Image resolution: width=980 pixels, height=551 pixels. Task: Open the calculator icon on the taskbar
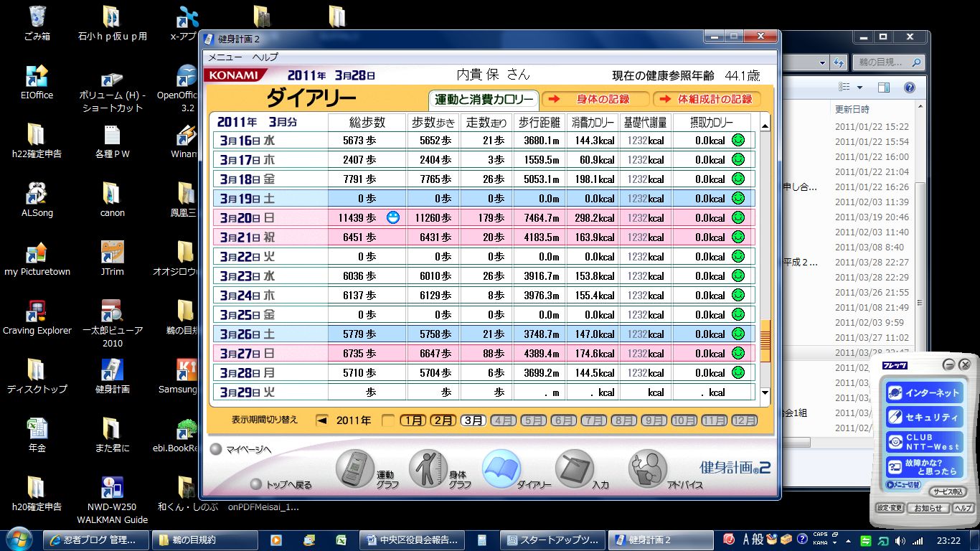click(483, 540)
